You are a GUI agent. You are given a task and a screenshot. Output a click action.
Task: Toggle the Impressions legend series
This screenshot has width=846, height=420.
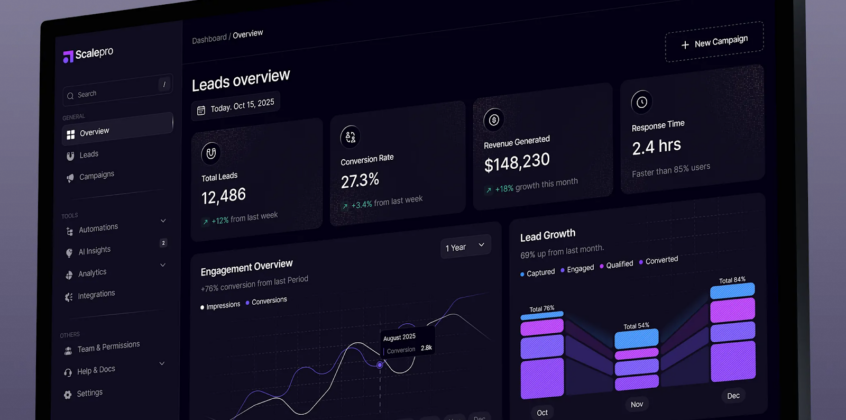[221, 306]
